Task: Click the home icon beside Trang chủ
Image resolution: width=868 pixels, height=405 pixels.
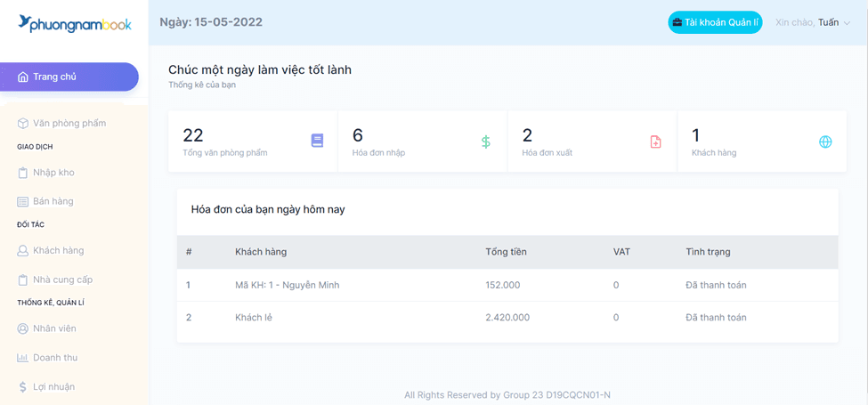Action: [x=23, y=77]
